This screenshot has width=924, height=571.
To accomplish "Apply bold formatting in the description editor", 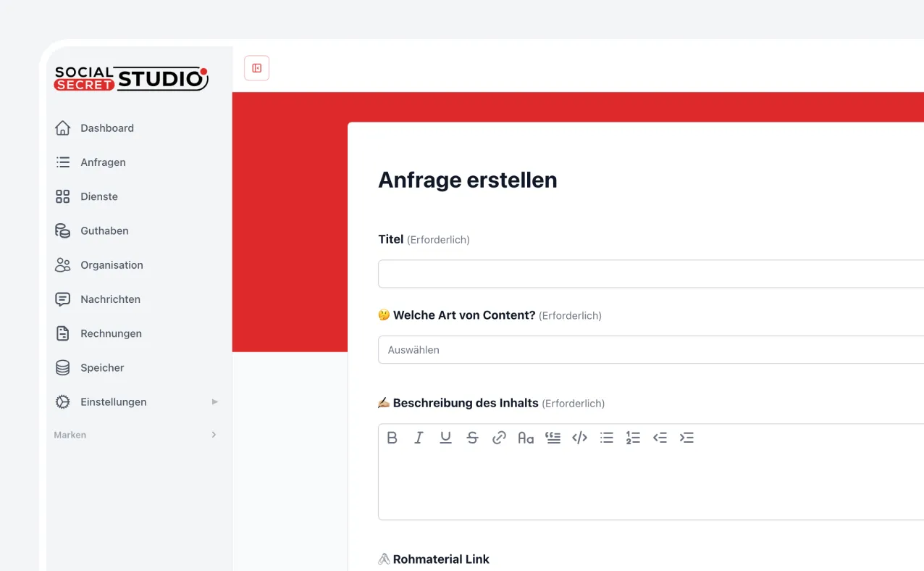I will point(392,438).
